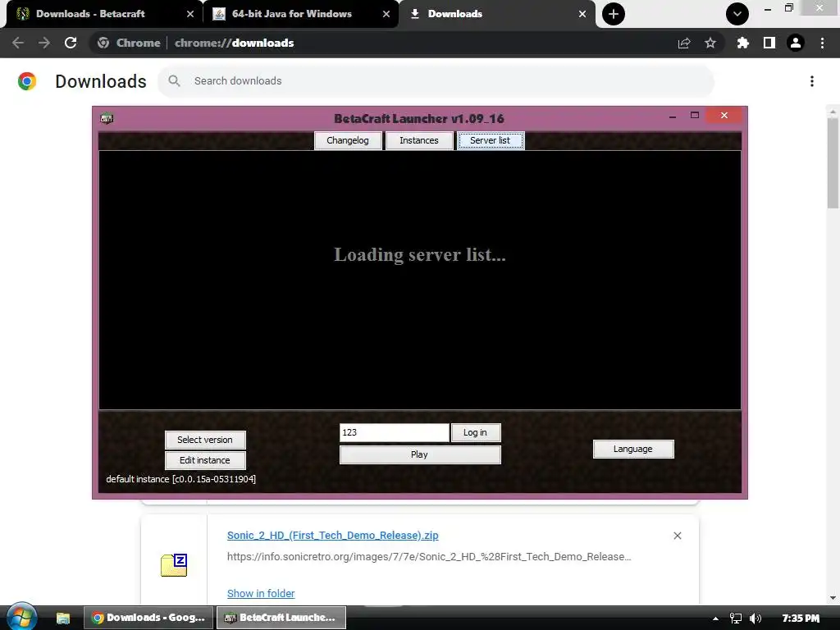The image size is (840, 630).
Task: Close the 64-bit Java for Windows tab
Action: [x=386, y=14]
